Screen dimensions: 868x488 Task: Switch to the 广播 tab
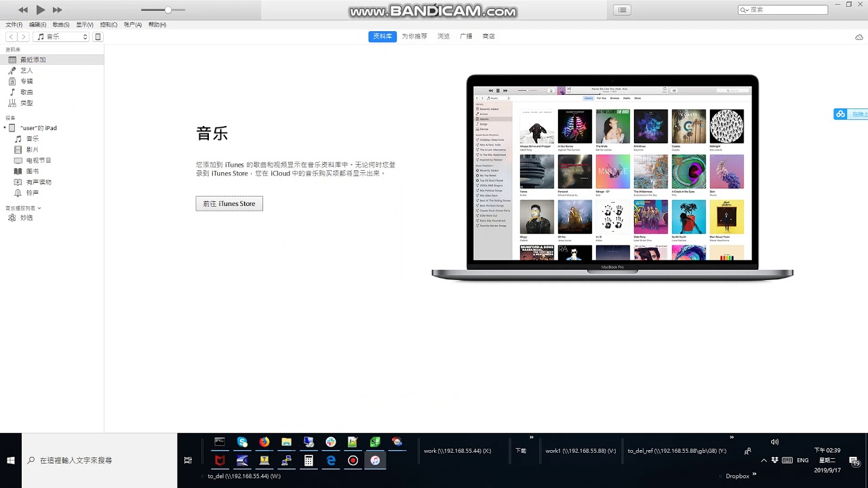466,36
